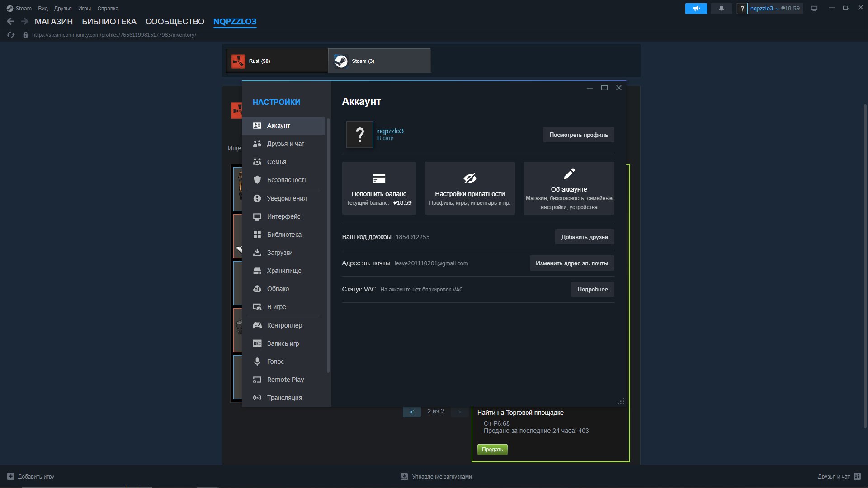Click the settings sidebar scrollbar
Viewport: 868px width, 488px height.
[x=328, y=245]
